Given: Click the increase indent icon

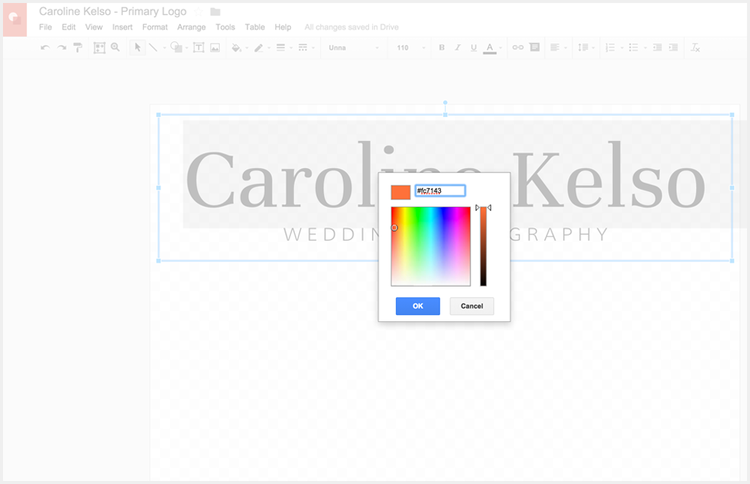Looking at the screenshot, I should [673, 47].
